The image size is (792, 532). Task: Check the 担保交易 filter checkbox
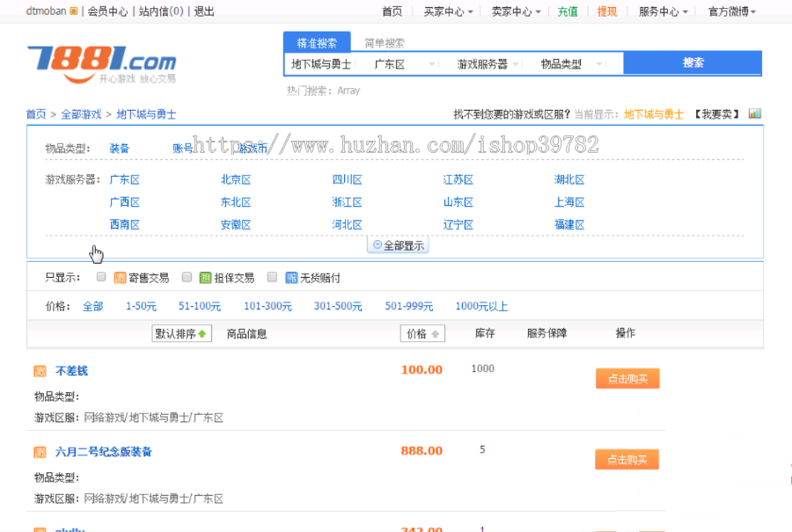[187, 277]
